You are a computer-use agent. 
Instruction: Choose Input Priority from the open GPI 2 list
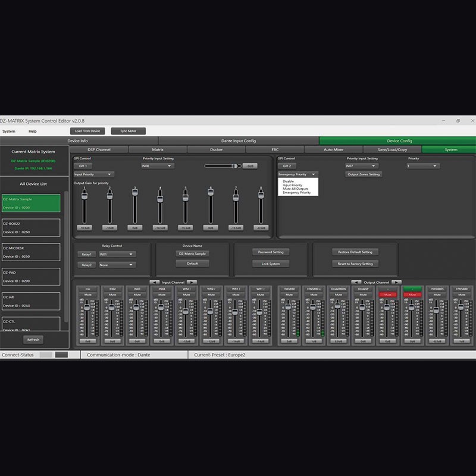coord(292,185)
